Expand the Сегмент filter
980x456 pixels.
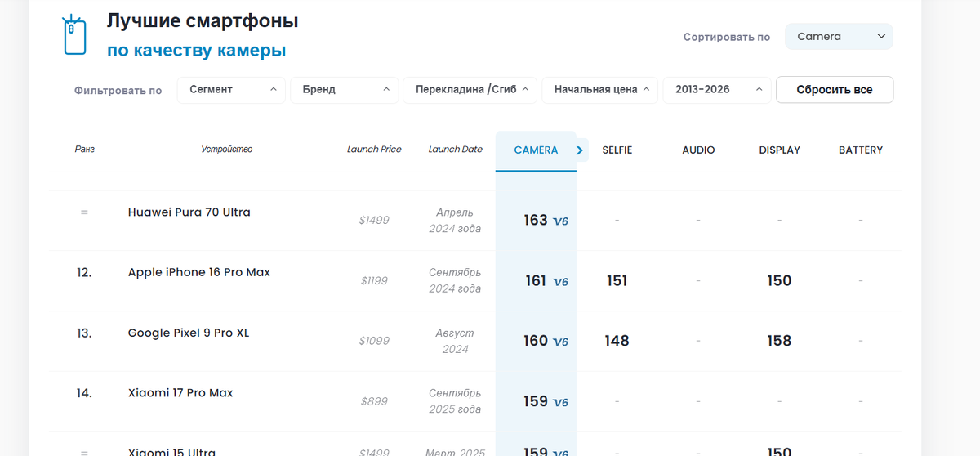230,90
